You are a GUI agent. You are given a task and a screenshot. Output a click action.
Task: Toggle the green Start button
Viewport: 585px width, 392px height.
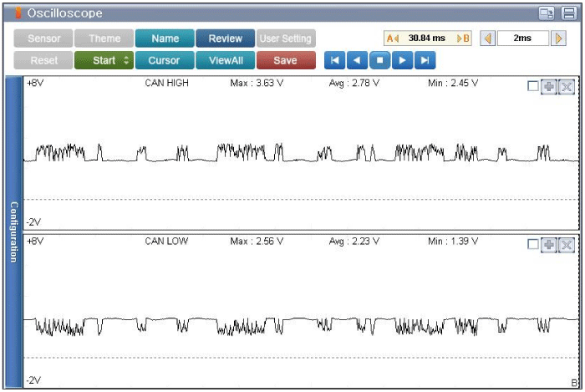pos(104,60)
